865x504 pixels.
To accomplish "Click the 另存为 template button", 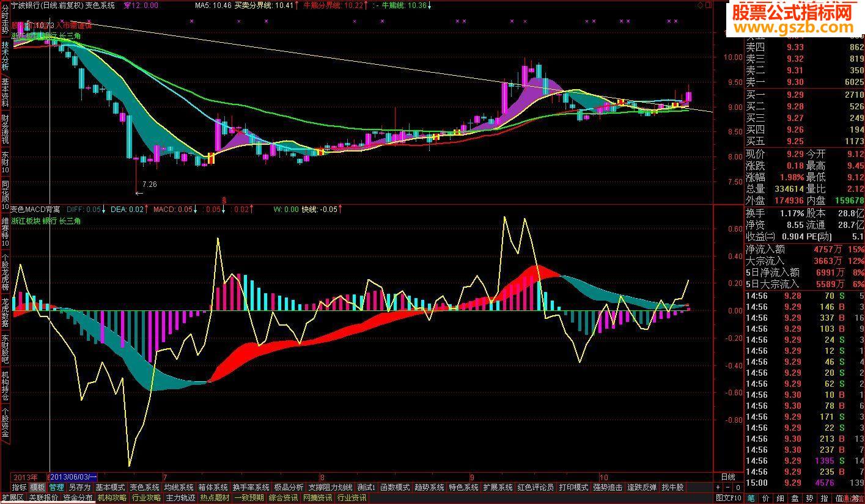I will point(79,488).
